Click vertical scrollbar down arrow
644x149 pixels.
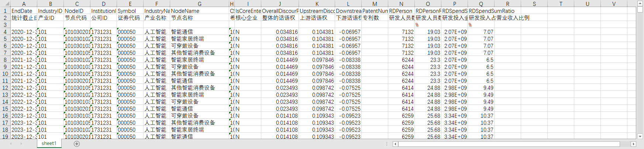[x=640, y=136]
